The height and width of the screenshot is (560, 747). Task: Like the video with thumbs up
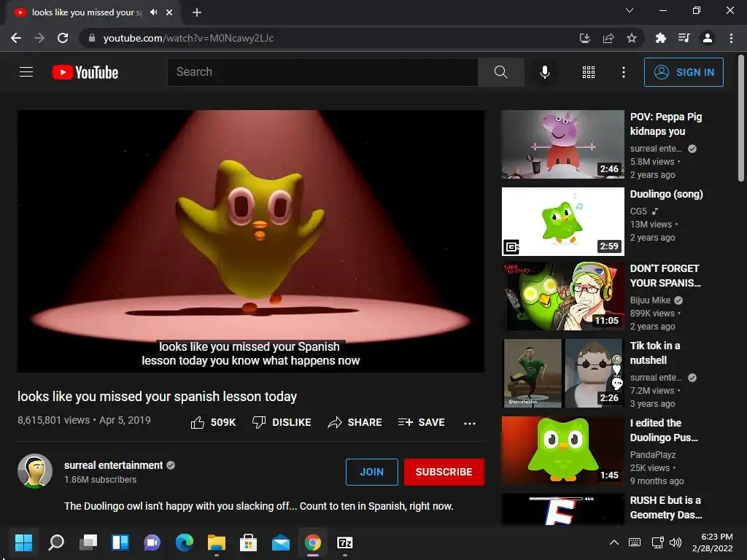(x=213, y=422)
